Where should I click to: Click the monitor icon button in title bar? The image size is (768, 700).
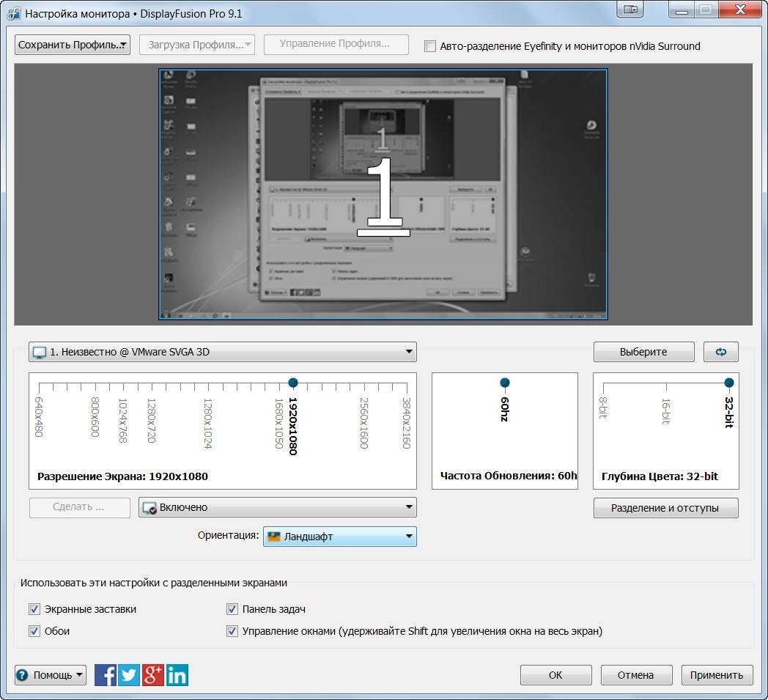click(x=630, y=10)
